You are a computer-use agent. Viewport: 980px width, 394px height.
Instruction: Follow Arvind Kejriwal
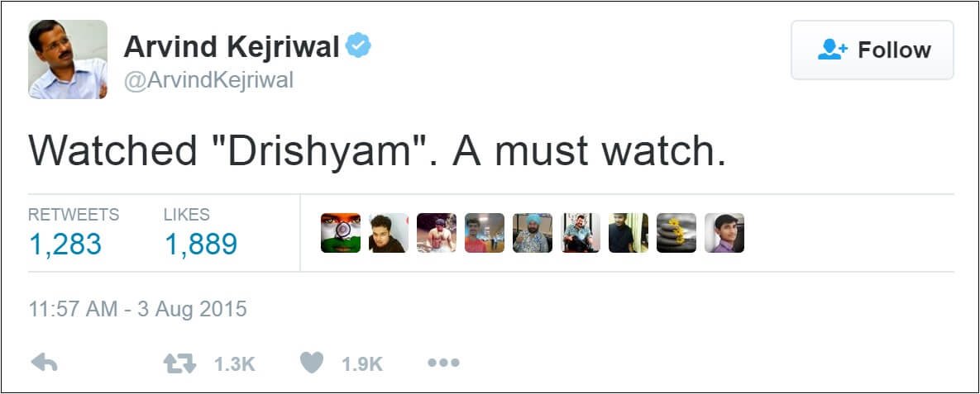[x=872, y=50]
